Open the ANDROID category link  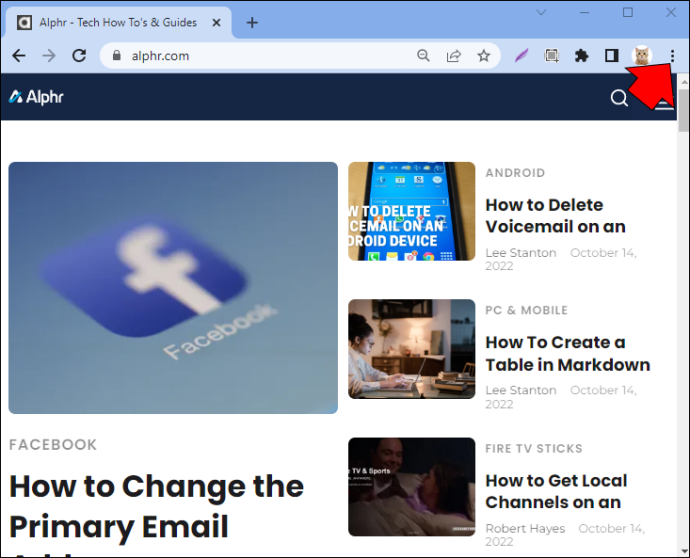(x=515, y=173)
